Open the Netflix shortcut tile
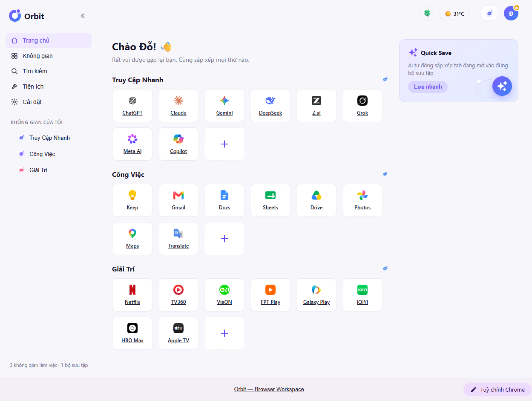The height and width of the screenshot is (401, 532). pyautogui.click(x=132, y=295)
